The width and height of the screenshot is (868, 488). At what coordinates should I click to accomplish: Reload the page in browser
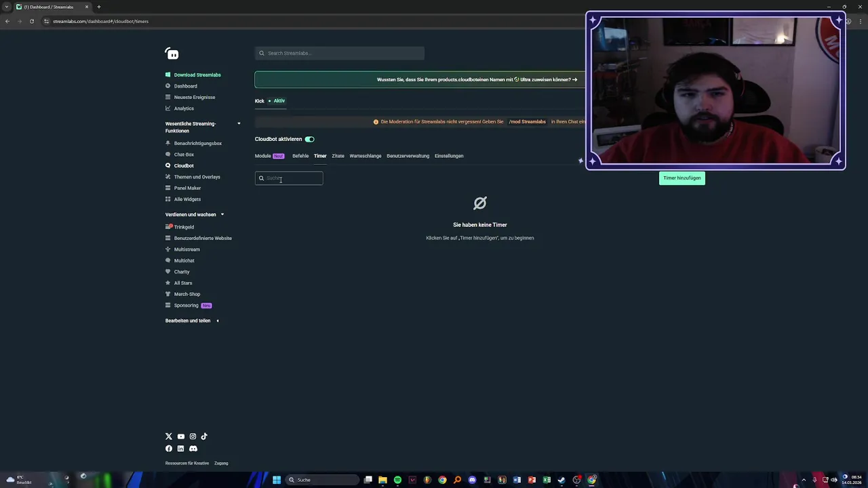coord(32,21)
